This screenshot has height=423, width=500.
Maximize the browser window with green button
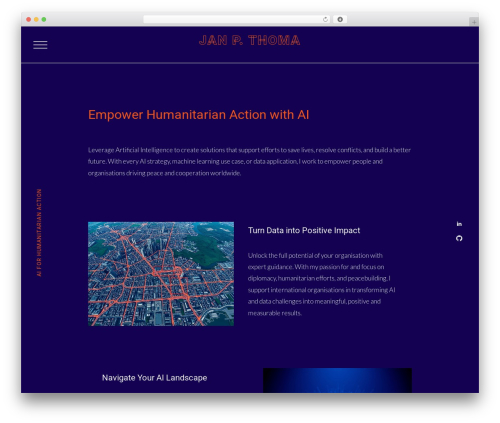44,19
